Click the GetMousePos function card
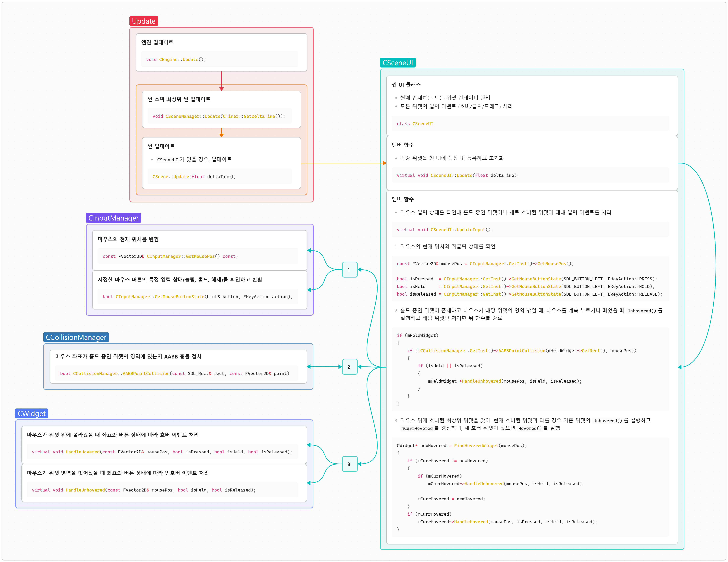Image resolution: width=728 pixels, height=562 pixels. (x=199, y=250)
